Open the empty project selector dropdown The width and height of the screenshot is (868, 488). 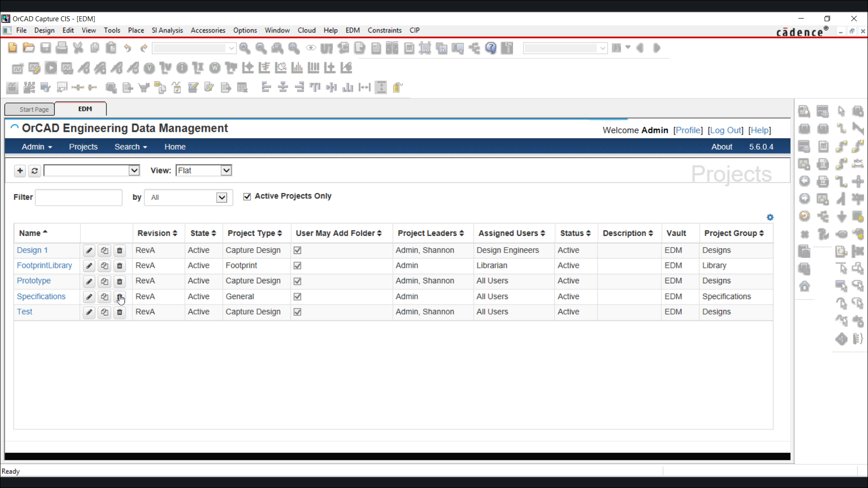[92, 170]
